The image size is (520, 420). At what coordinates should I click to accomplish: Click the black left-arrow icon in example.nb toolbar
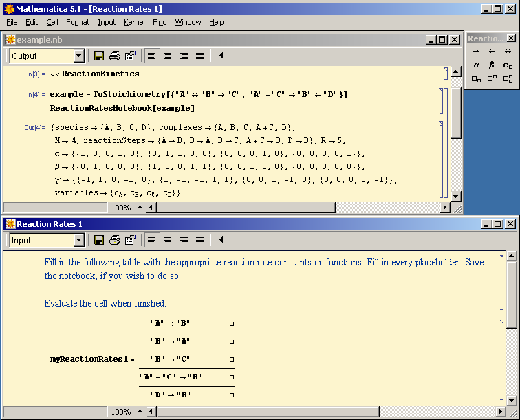point(221,56)
